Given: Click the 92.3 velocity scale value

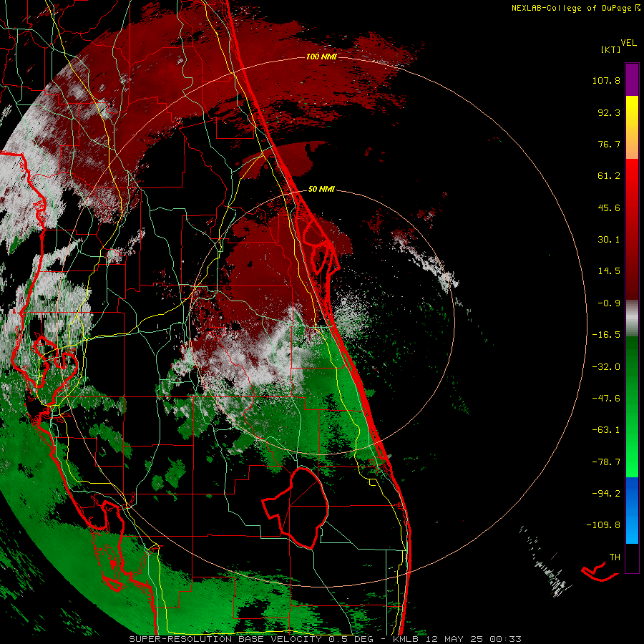Looking at the screenshot, I should [x=609, y=112].
